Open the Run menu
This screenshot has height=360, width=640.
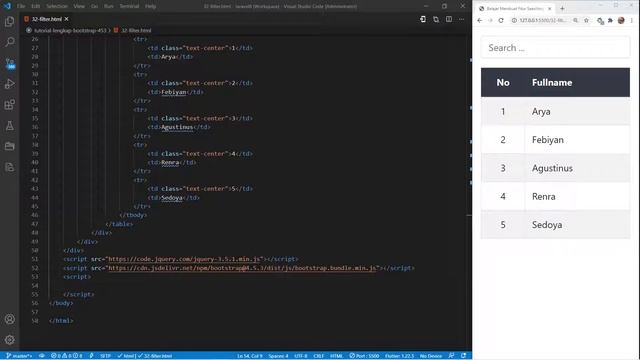coord(109,6)
